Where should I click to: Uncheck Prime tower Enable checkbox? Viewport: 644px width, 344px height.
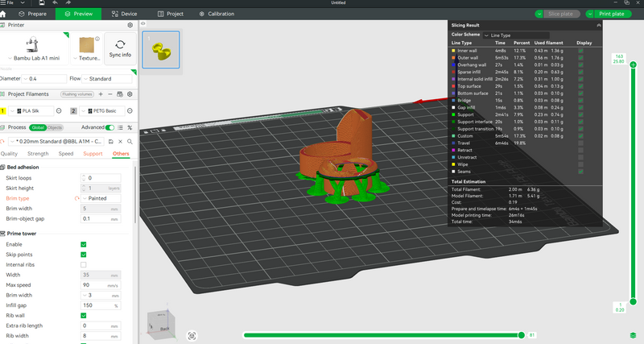tap(84, 245)
